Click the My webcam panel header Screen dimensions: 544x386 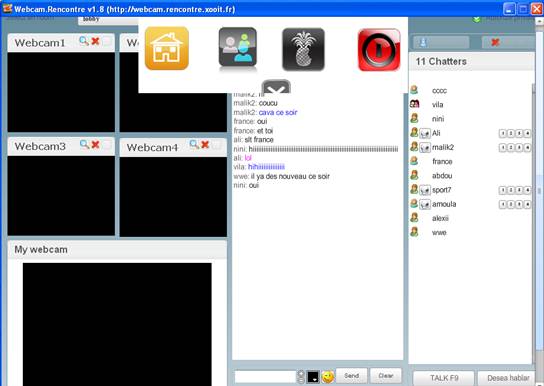[117, 249]
